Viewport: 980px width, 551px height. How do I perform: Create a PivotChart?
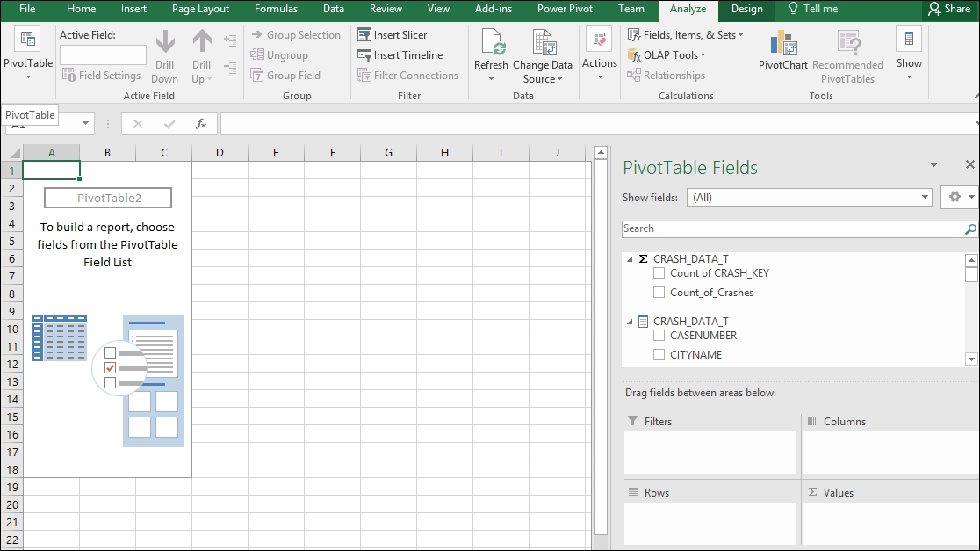click(x=783, y=50)
